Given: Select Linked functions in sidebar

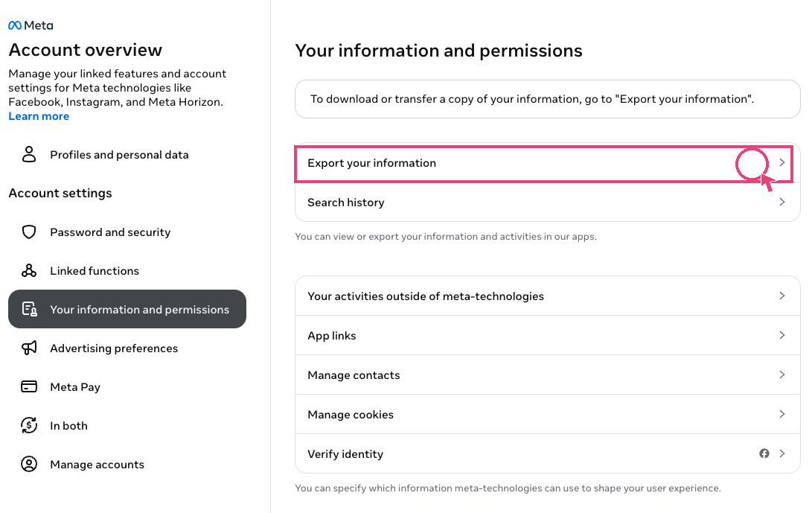Looking at the screenshot, I should point(127,270).
